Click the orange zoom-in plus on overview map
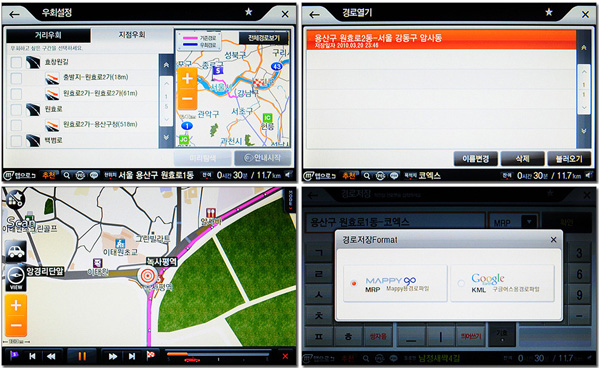The width and height of the screenshot is (600, 372). (187, 79)
